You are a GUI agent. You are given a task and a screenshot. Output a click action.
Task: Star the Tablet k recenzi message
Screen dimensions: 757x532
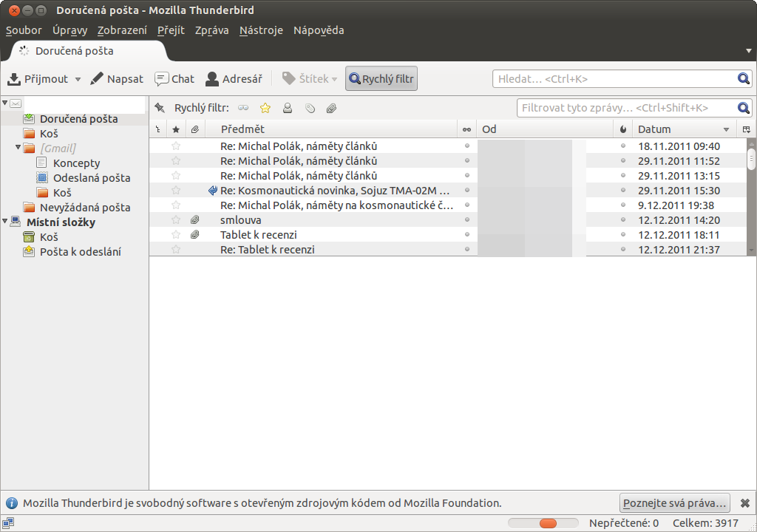click(x=176, y=235)
